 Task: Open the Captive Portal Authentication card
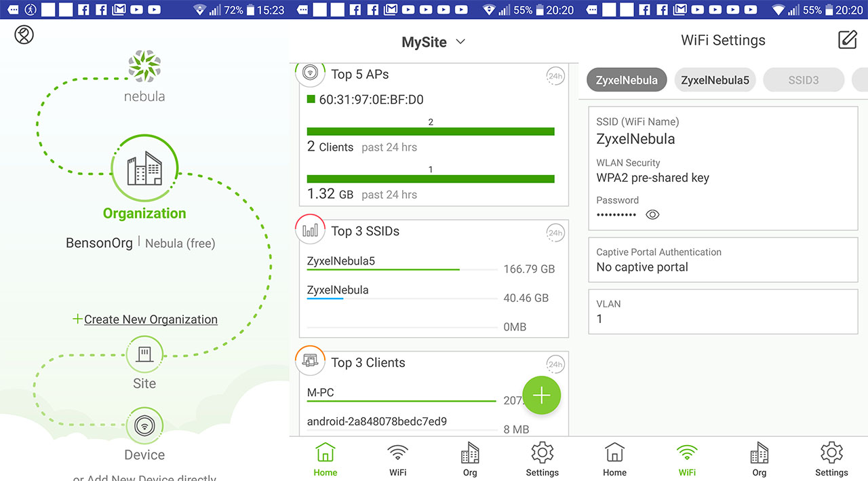[x=723, y=260]
